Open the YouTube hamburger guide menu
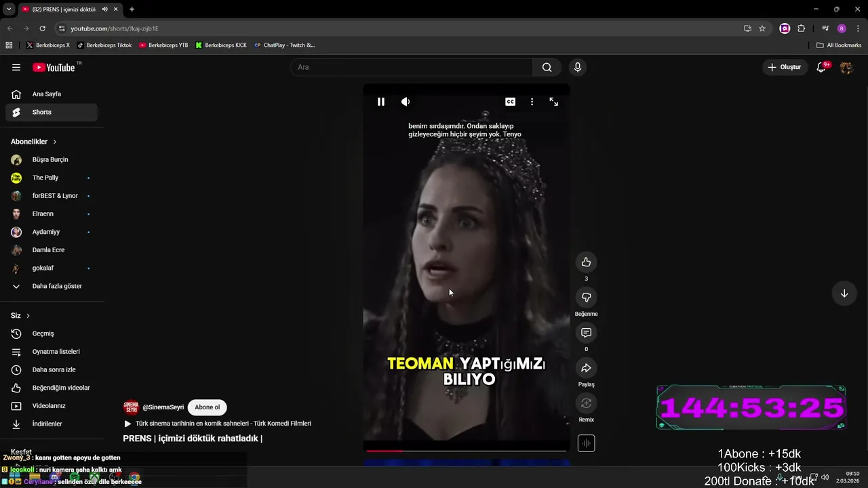The height and width of the screenshot is (488, 868). pyautogui.click(x=16, y=67)
